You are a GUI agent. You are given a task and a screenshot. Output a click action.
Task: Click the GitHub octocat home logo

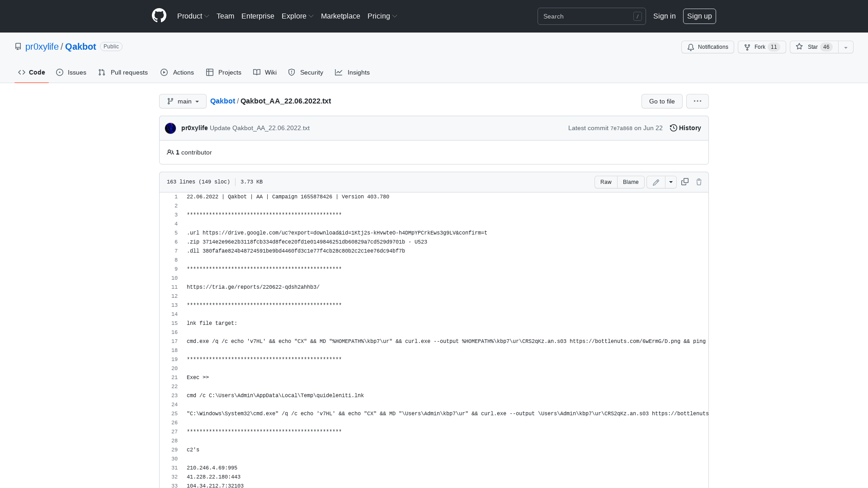point(159,16)
